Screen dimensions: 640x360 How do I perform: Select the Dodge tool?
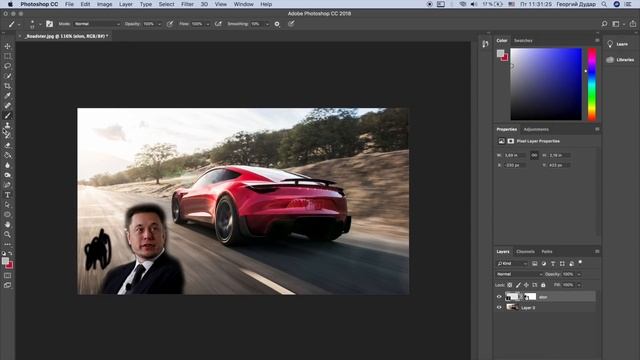pos(7,175)
